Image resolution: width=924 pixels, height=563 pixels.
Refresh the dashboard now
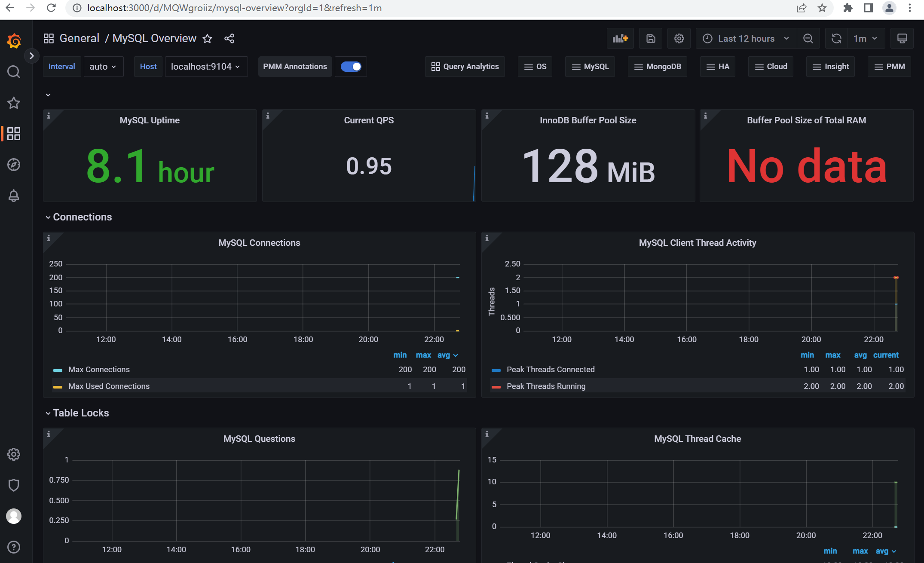836,39
